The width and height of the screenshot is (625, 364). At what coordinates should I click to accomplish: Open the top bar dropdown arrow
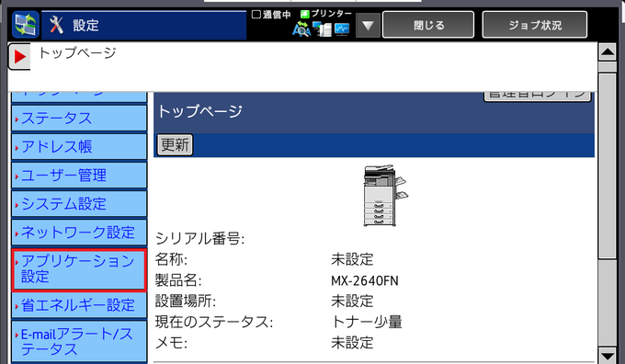pos(368,26)
